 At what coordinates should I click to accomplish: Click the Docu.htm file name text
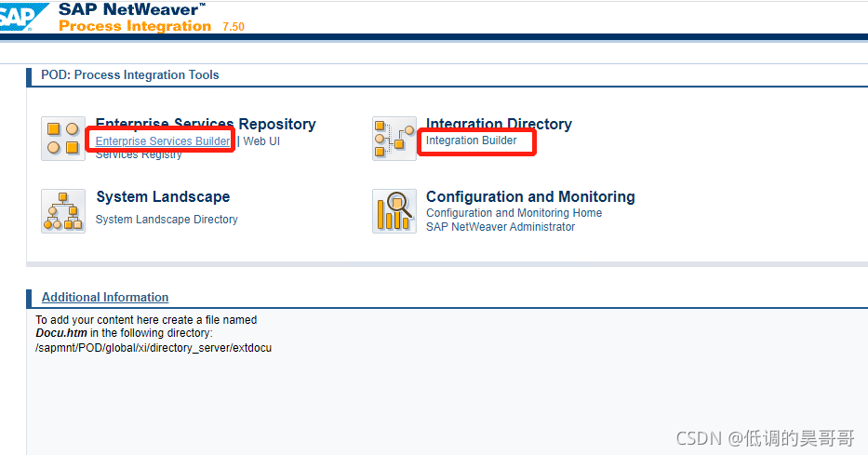click(61, 333)
